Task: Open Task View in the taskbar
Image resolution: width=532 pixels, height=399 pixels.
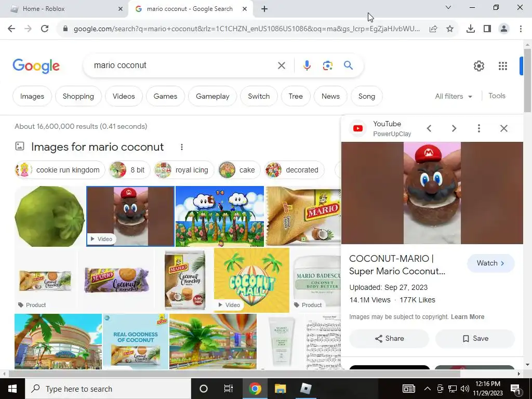Action: 229,389
